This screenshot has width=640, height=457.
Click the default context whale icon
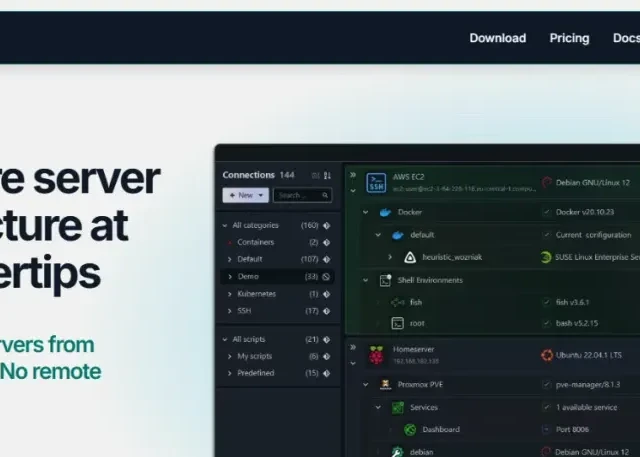(x=398, y=235)
